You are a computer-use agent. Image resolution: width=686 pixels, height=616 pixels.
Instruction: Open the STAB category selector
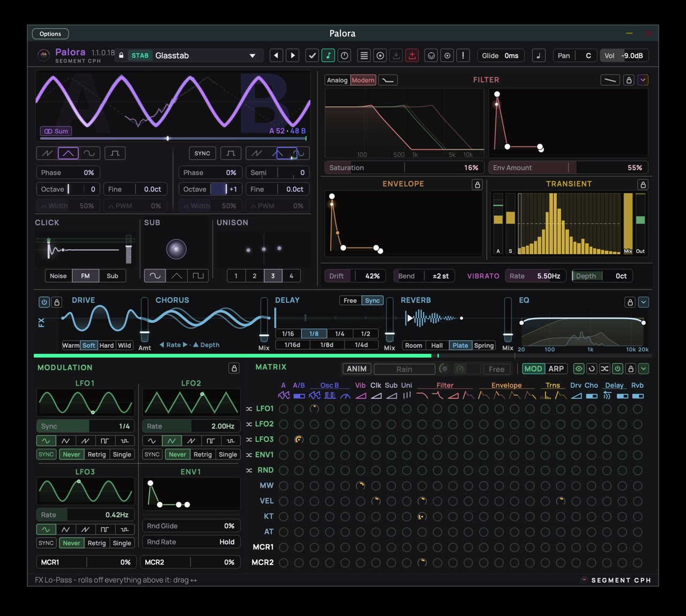tap(140, 56)
